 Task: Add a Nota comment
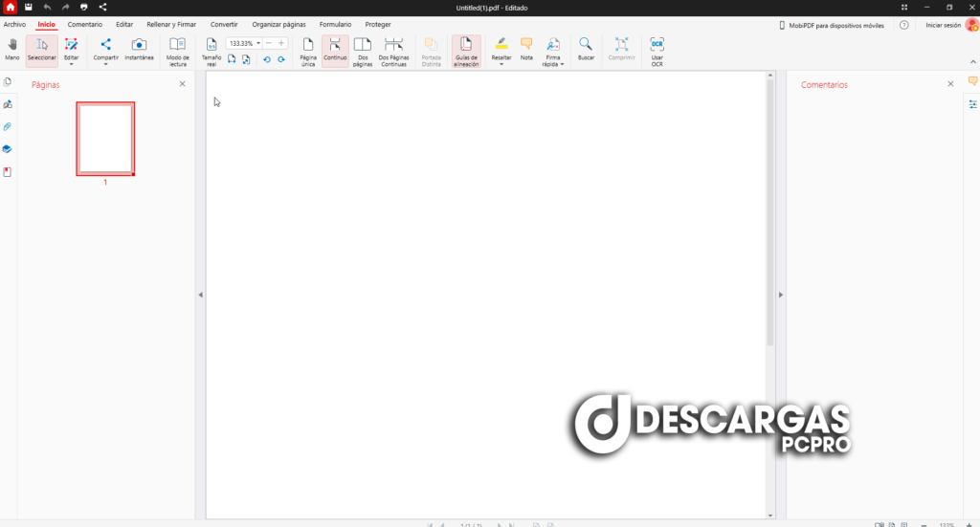coord(526,49)
